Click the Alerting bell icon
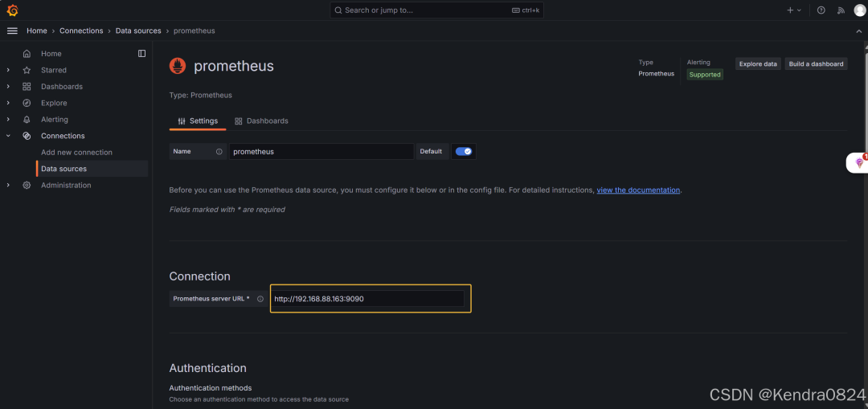This screenshot has height=409, width=868. [27, 120]
